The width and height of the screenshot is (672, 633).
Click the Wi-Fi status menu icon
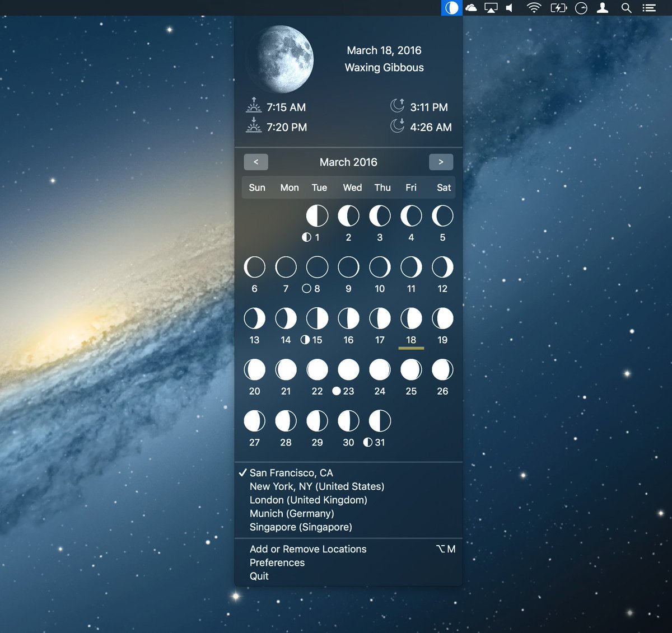534,8
